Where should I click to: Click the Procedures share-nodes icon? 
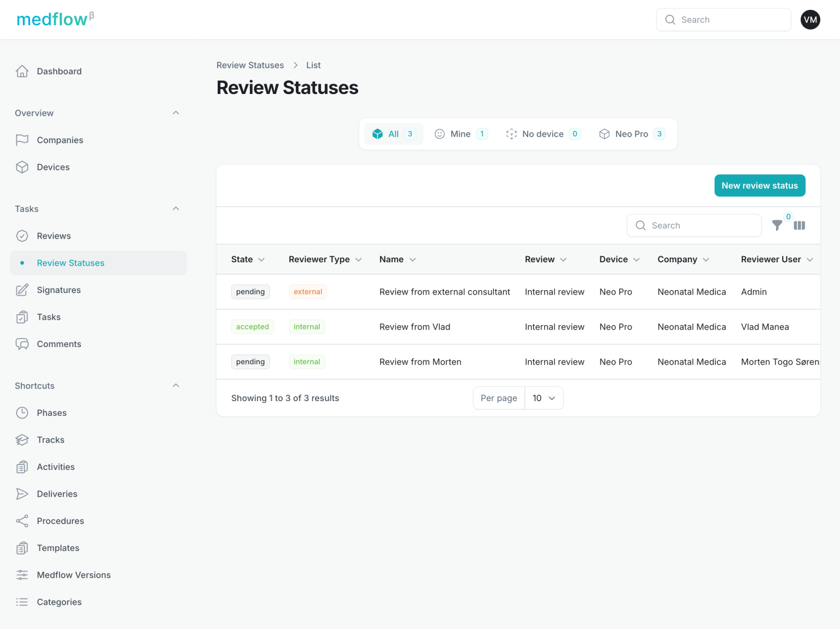(x=22, y=521)
